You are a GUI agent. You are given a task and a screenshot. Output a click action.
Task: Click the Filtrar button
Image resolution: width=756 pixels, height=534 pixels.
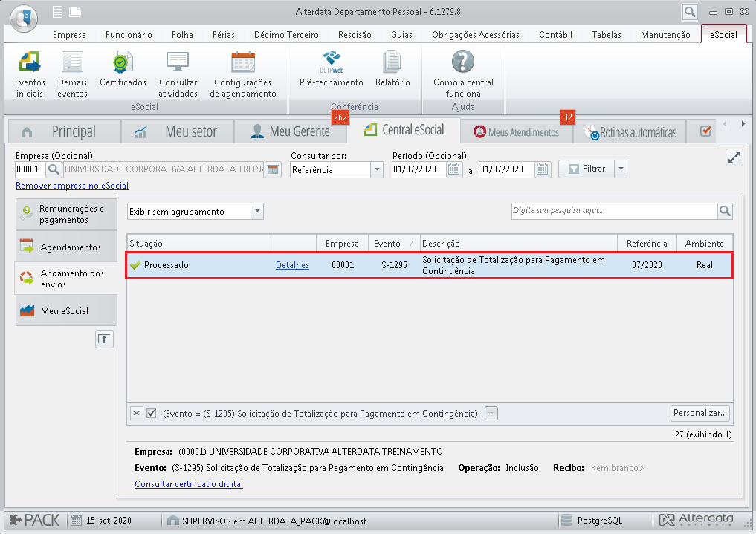[x=587, y=169]
